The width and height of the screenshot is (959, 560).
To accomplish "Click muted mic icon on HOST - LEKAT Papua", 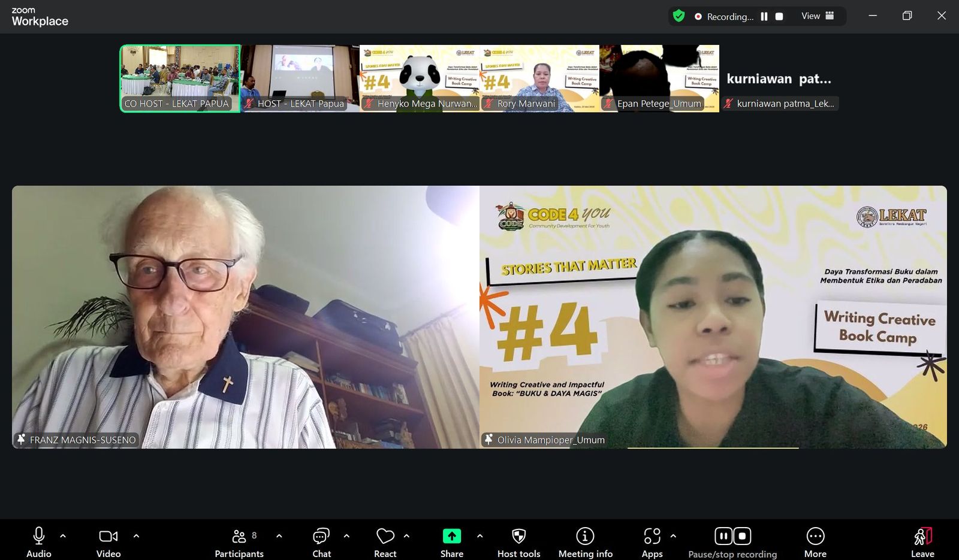I will click(x=249, y=104).
